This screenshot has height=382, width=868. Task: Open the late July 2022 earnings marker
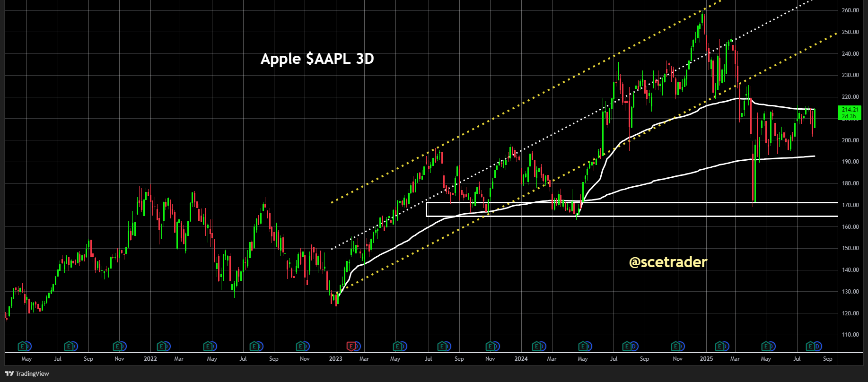254,347
